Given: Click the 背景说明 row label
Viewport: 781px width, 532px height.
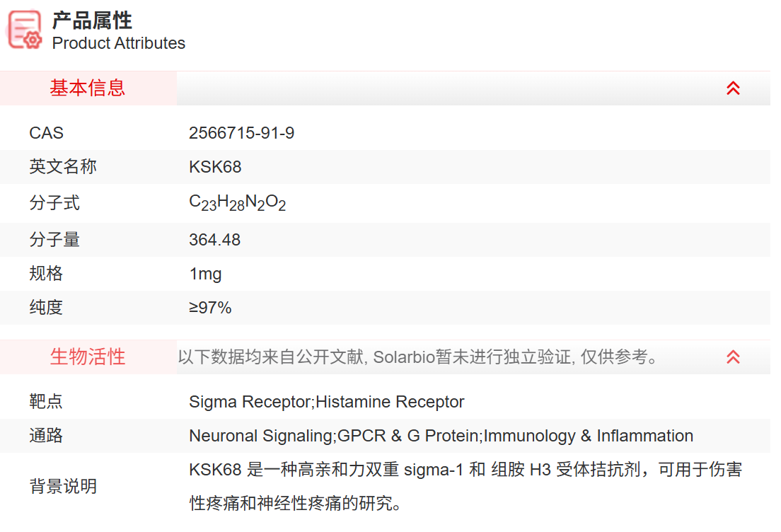Looking at the screenshot, I should [63, 487].
